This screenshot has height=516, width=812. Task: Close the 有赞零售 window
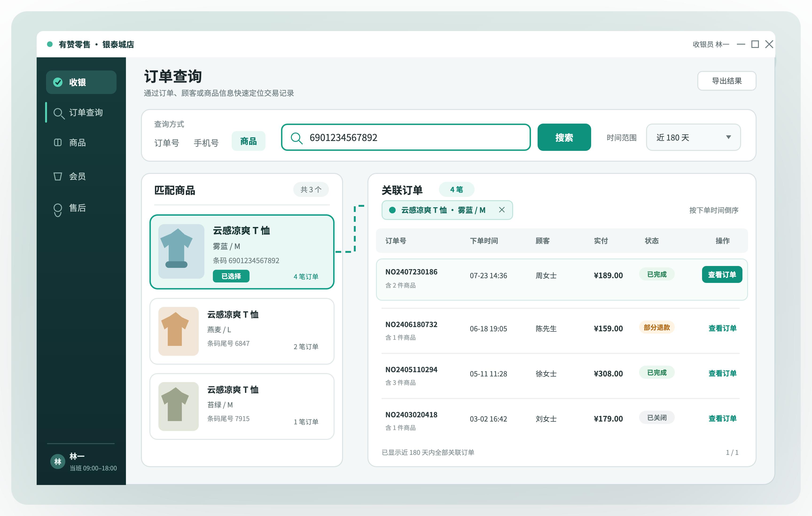[x=769, y=44]
